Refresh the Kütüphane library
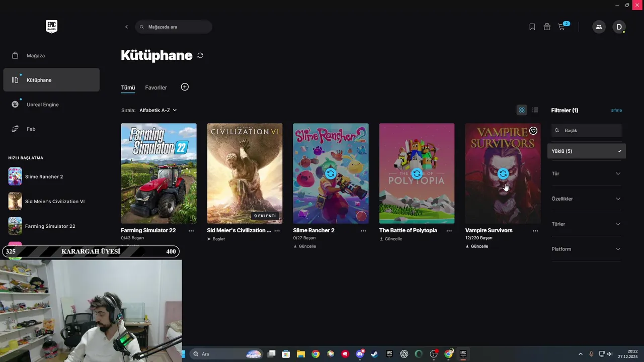The image size is (644, 362). 200,55
